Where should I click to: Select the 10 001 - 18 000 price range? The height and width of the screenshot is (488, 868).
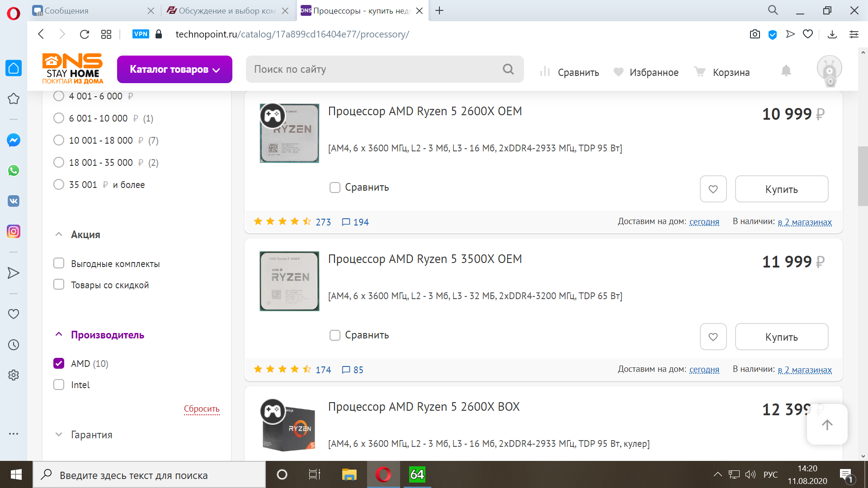59,140
